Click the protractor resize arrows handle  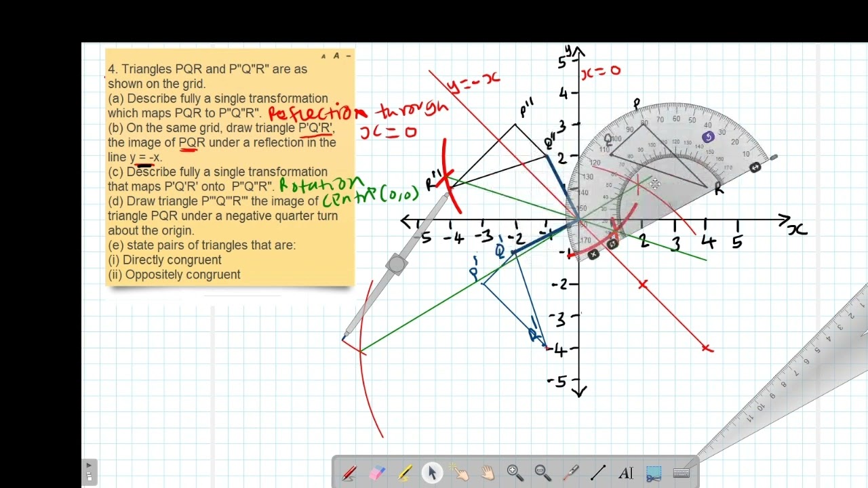[755, 167]
